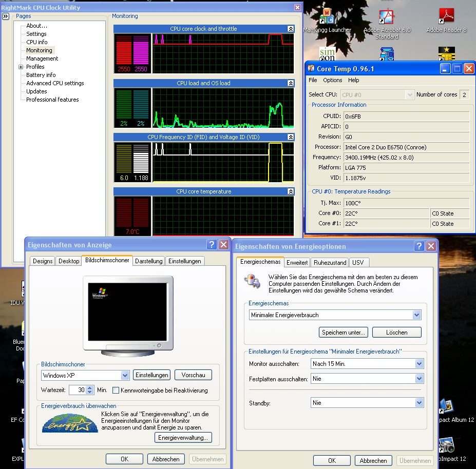Open Adobe Acrobat 6.0 Standard desktop icon

point(387,16)
